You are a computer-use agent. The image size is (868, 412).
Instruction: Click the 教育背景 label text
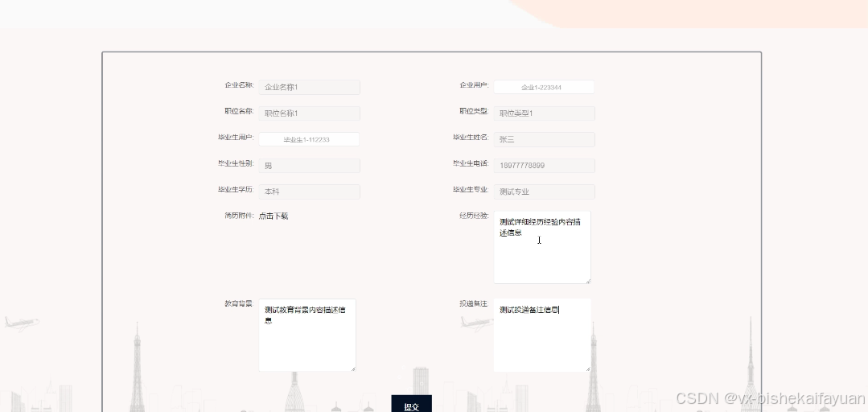239,303
